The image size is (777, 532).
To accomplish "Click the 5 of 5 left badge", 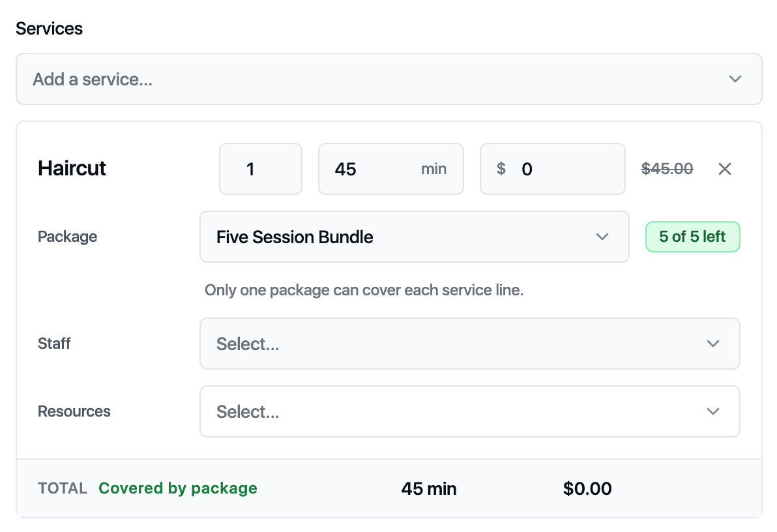I will [692, 237].
